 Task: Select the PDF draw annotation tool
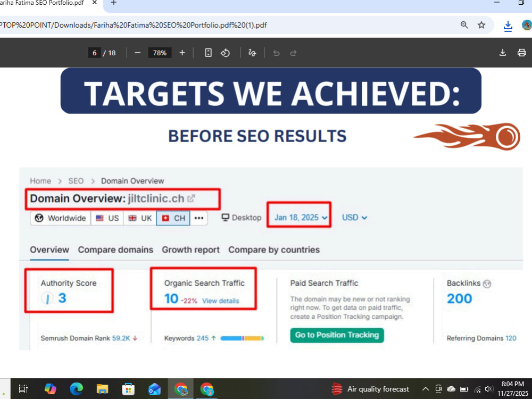pyautogui.click(x=252, y=53)
